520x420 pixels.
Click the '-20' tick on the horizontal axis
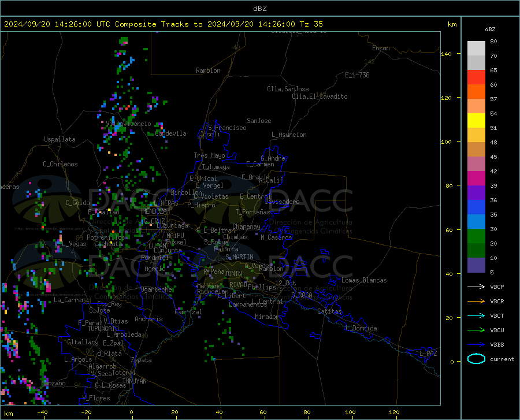tap(86, 412)
